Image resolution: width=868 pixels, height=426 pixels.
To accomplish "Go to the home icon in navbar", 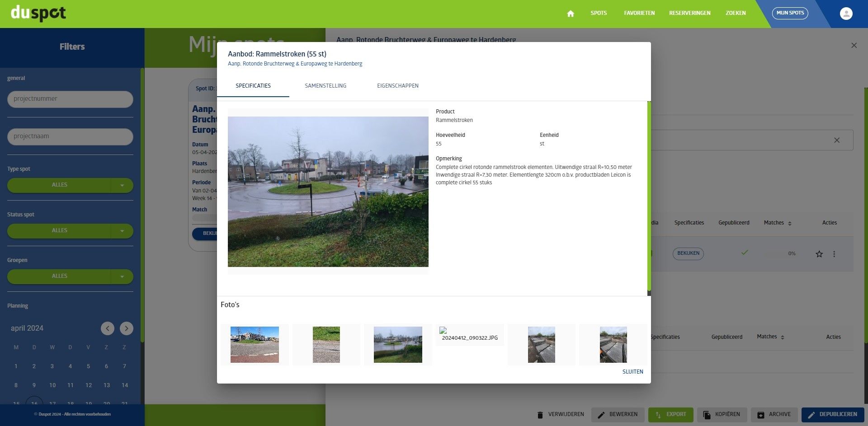I will 570,14.
